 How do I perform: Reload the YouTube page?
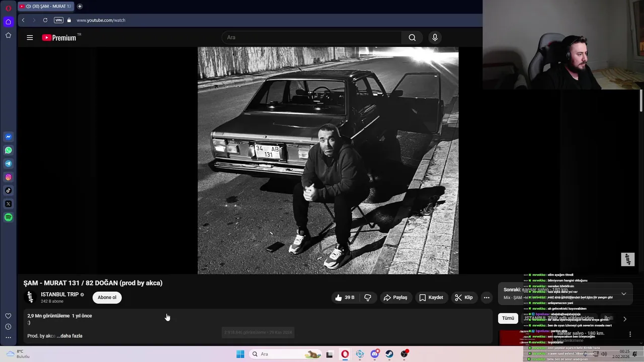45,20
